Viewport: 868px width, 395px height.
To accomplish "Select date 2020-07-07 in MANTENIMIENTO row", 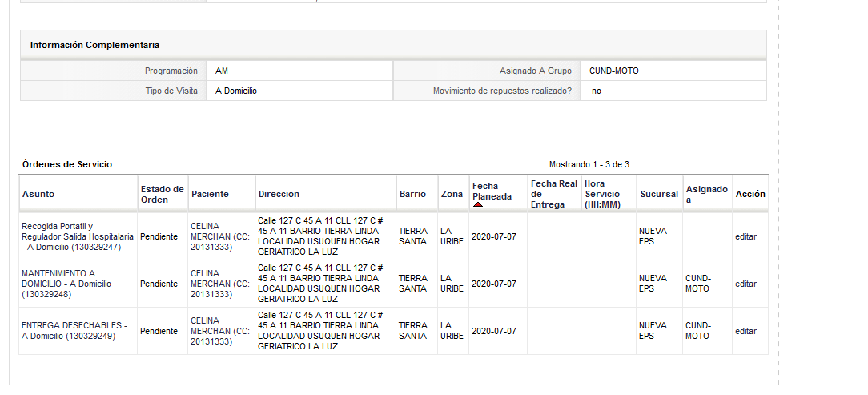I will (x=494, y=284).
